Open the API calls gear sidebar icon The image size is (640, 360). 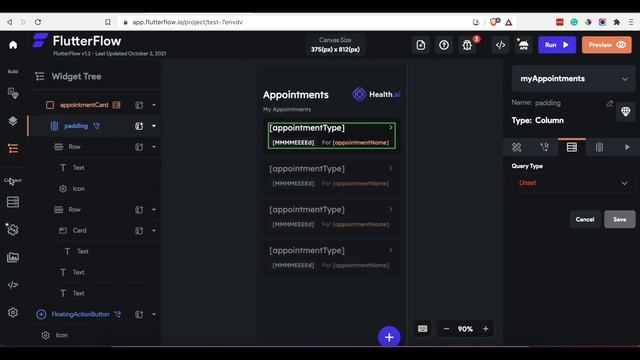click(13, 230)
